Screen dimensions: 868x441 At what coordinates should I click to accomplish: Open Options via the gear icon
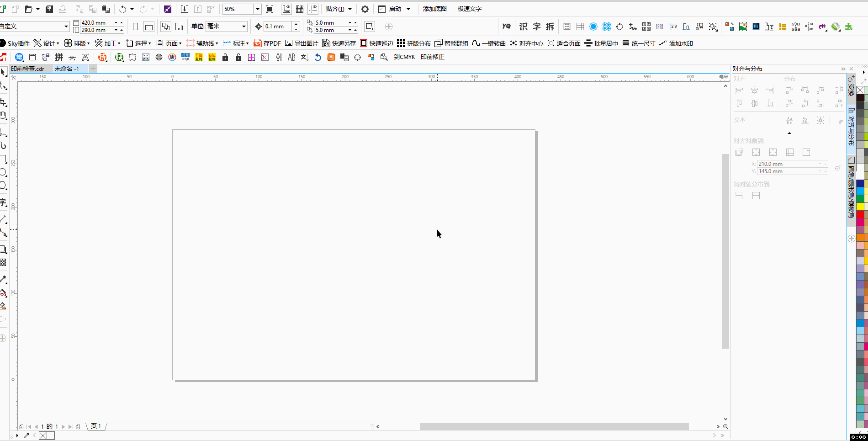(x=365, y=9)
